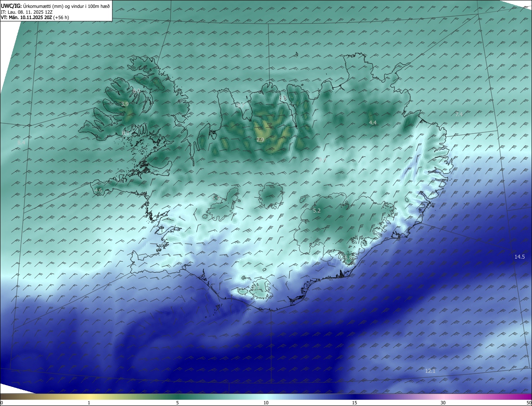This screenshot has width=532, height=406.
Task: Click the colorbar tick label '5'
Action: [x=177, y=403]
